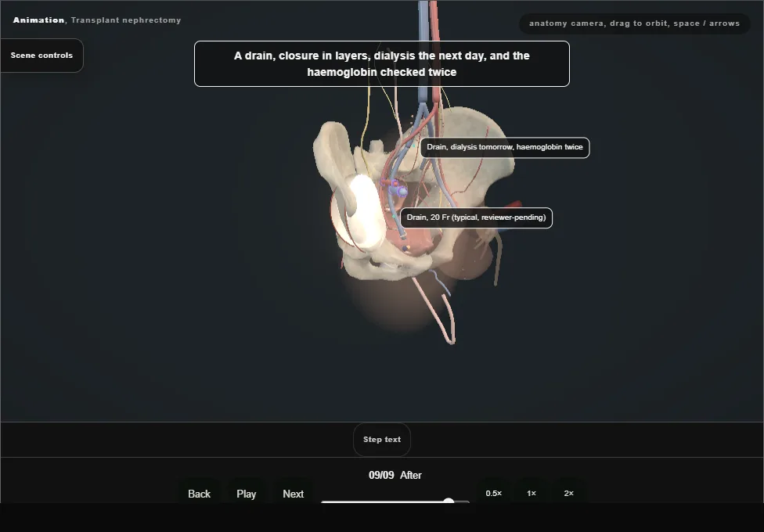Select the 'Drain, dialysis tomorrow, haemoglobin twice' label
764x532 pixels.
tap(505, 147)
